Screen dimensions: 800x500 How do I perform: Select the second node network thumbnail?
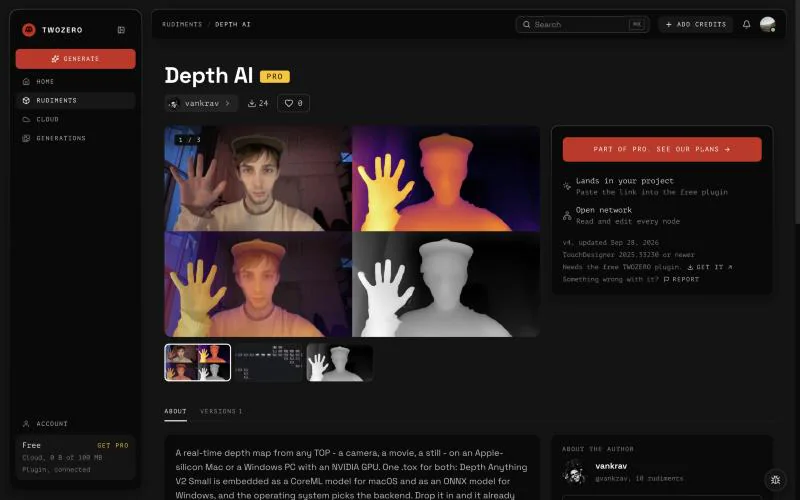point(268,362)
